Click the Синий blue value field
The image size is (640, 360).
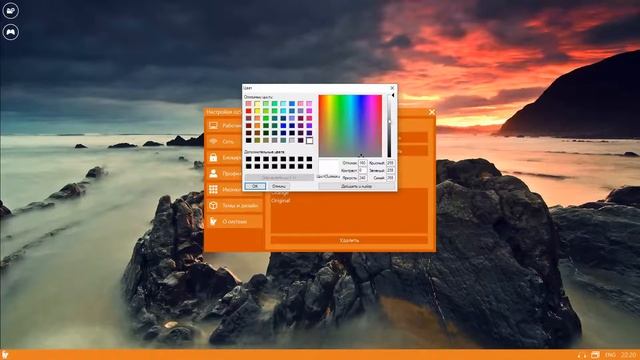pos(390,178)
